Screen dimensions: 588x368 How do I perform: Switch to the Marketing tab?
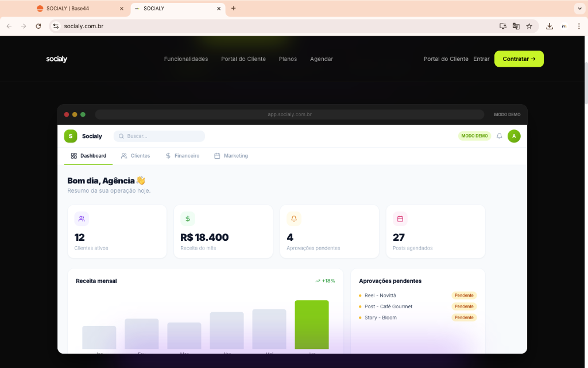click(231, 156)
